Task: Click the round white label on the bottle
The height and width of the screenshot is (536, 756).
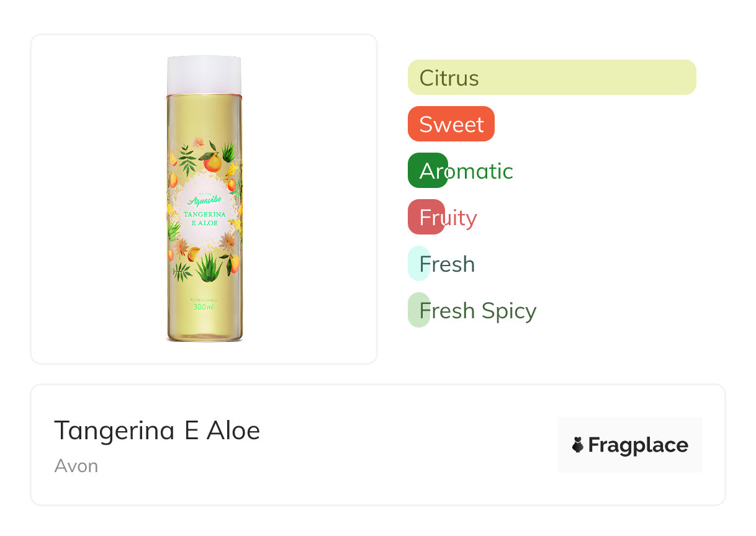Action: point(204,217)
